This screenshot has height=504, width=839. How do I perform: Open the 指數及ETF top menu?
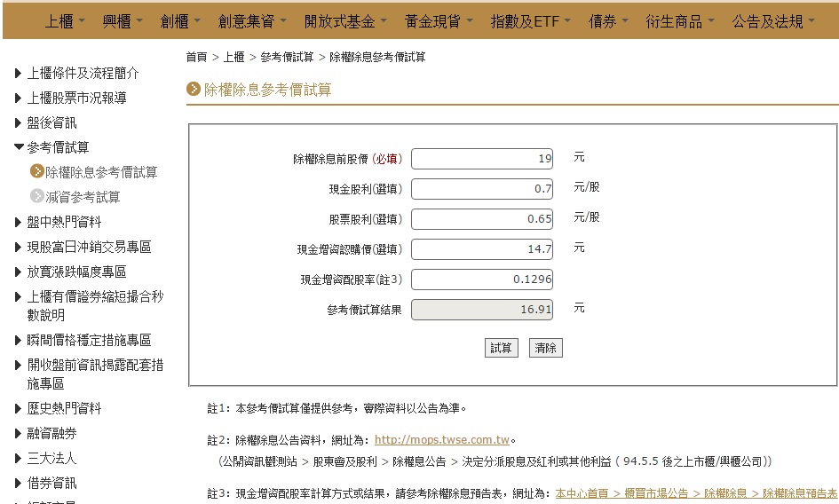pyautogui.click(x=531, y=21)
